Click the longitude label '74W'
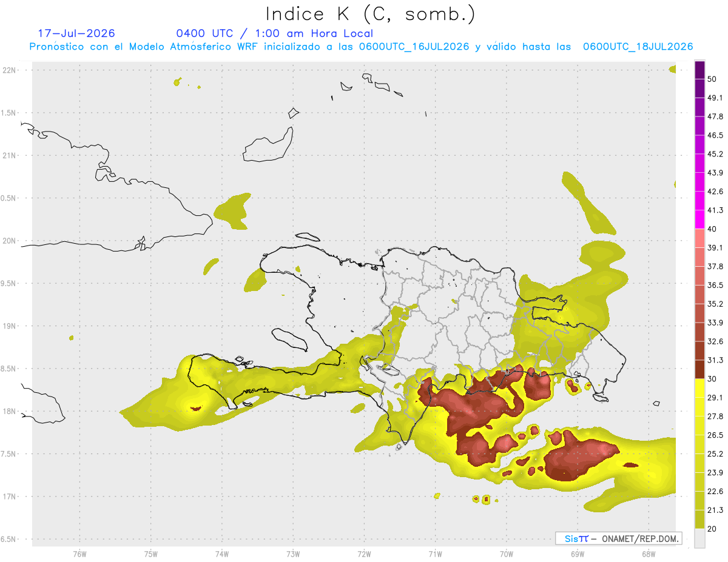The height and width of the screenshot is (562, 728). pyautogui.click(x=221, y=554)
